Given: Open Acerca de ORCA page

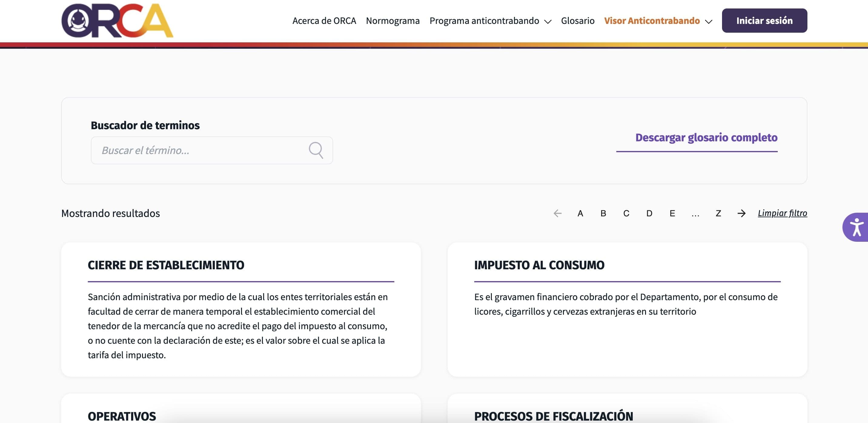Looking at the screenshot, I should (324, 21).
